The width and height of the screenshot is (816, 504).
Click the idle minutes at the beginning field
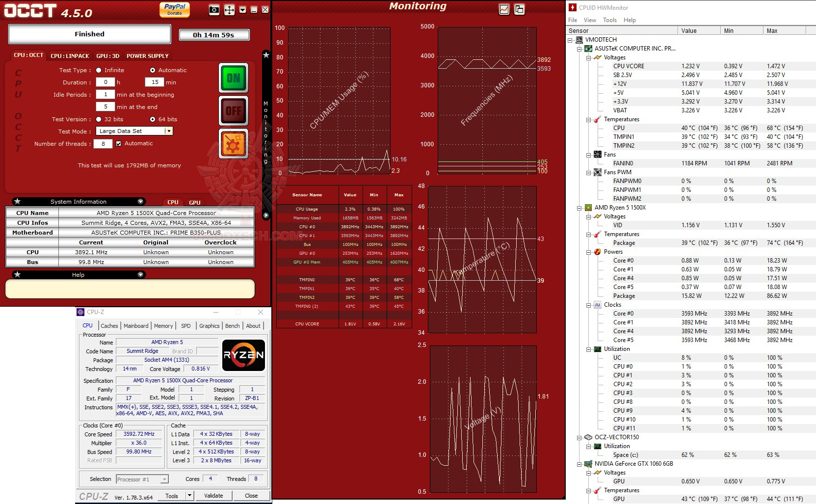(x=105, y=95)
